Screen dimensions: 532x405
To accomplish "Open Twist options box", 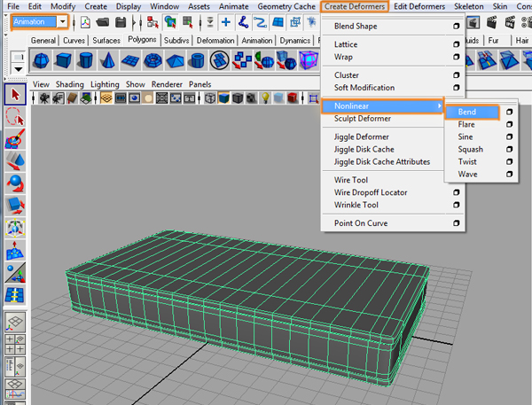I will (x=509, y=162).
